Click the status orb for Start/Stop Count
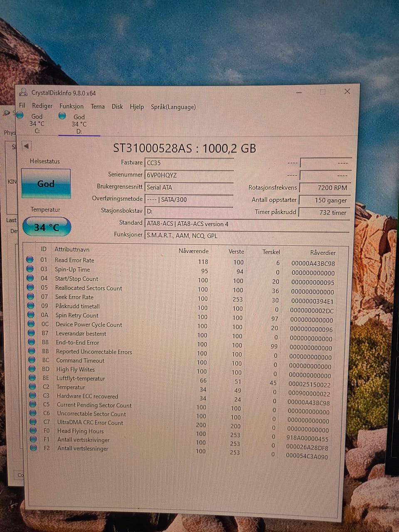This screenshot has width=399, height=532. point(30,278)
